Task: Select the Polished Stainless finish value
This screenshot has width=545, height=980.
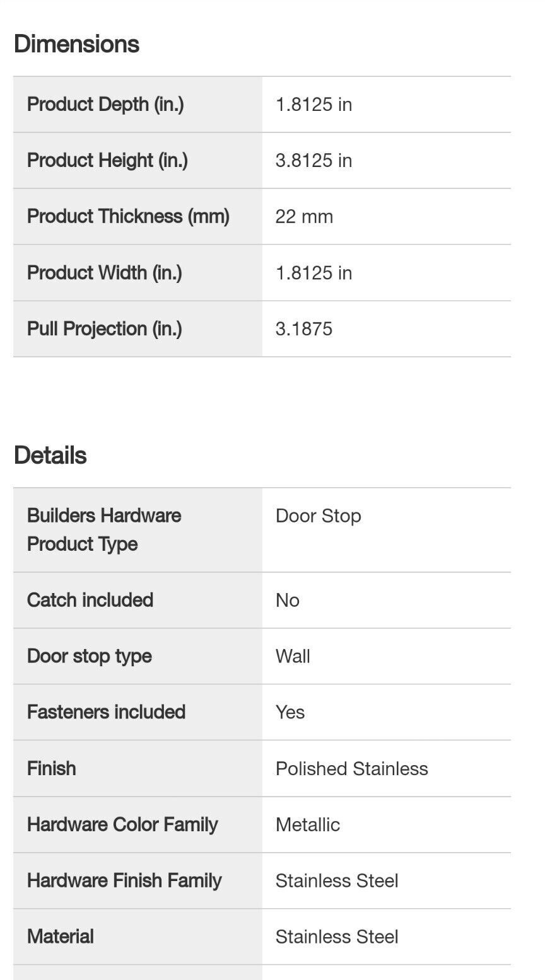Action: point(352,768)
